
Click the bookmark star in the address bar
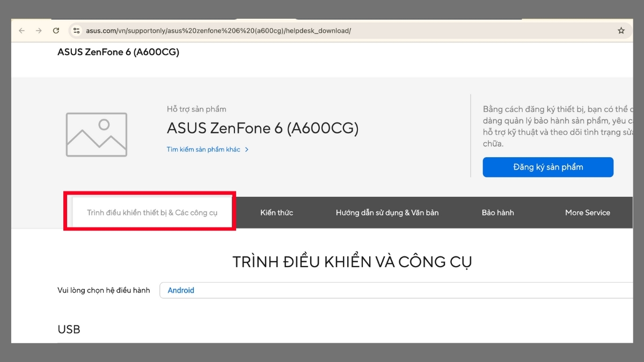621,31
